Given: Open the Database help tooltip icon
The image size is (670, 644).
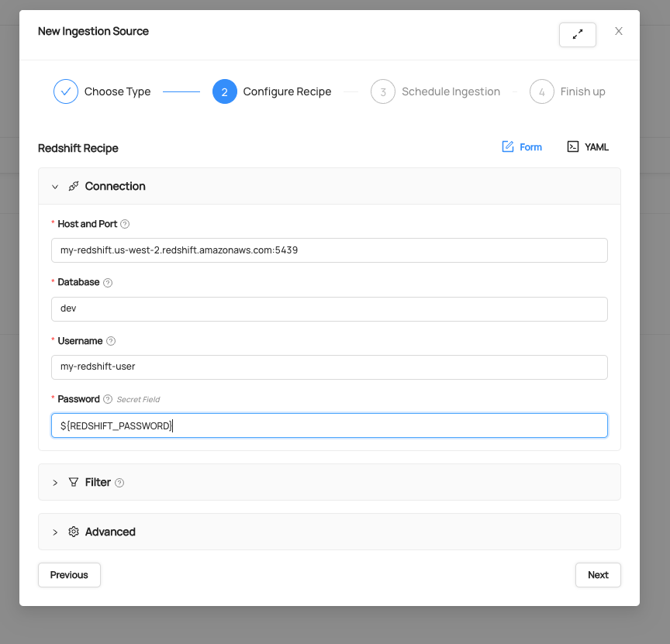Looking at the screenshot, I should pos(108,282).
